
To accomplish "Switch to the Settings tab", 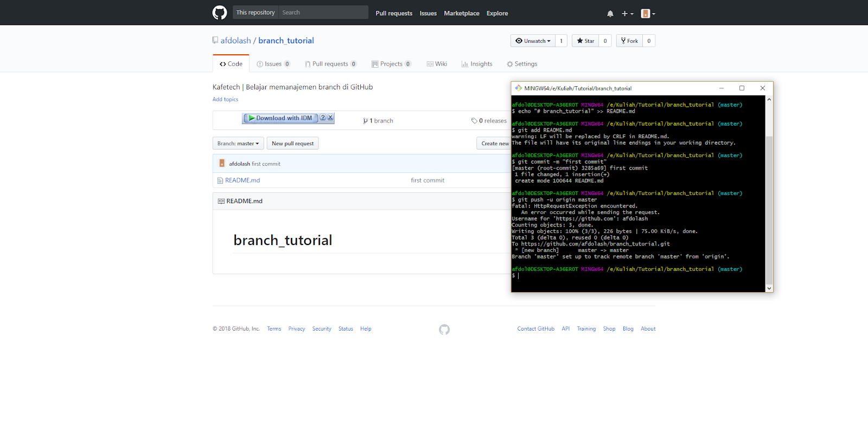I will [522, 64].
